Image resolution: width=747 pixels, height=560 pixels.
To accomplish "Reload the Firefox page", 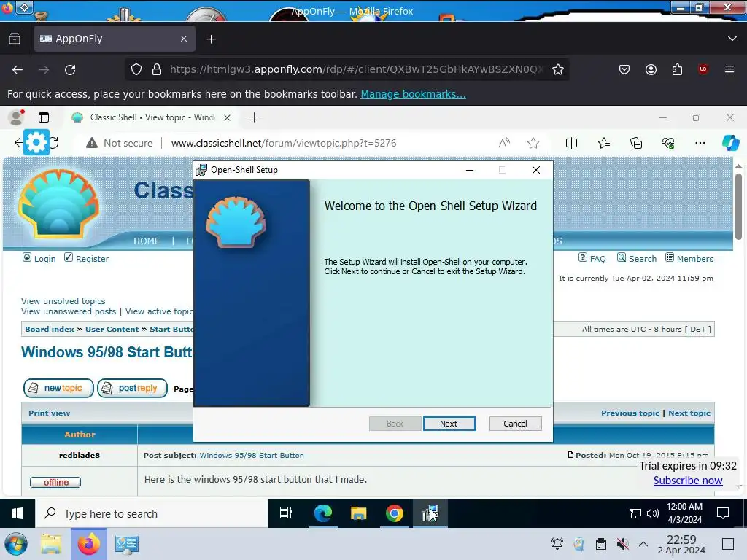I will pos(70,69).
